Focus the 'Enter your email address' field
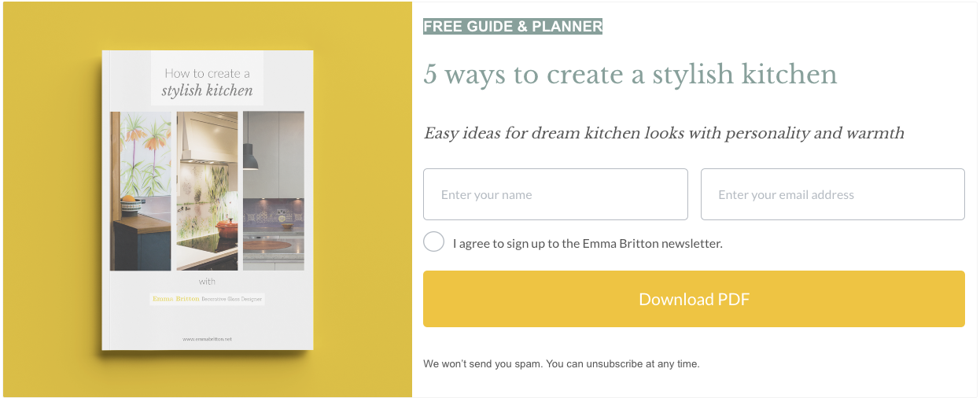Viewport: 980px width, 398px height. click(x=832, y=194)
